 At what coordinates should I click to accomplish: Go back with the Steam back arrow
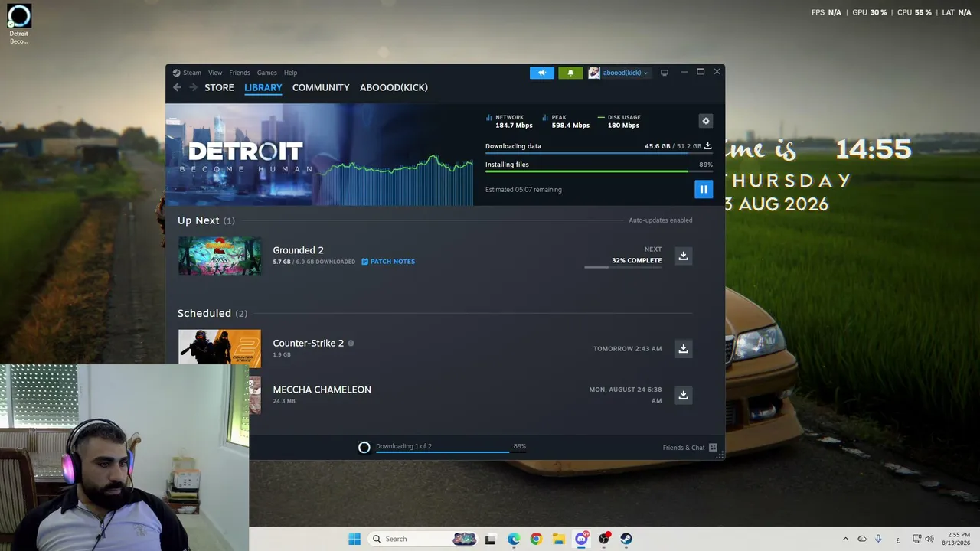pyautogui.click(x=178, y=87)
